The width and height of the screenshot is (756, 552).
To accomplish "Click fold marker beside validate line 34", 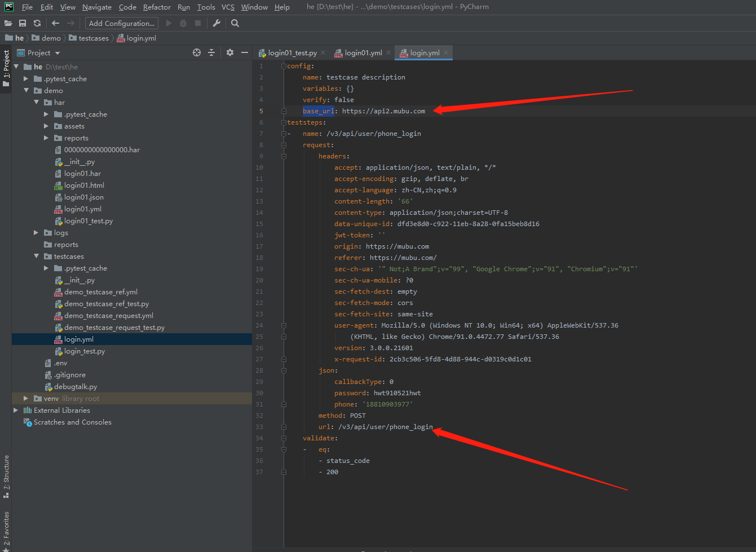I will coord(284,438).
